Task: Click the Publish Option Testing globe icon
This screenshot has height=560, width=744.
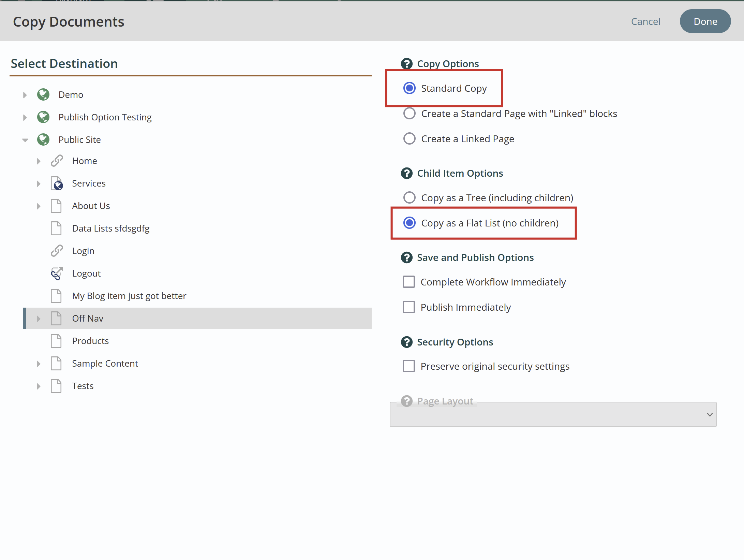Action: tap(43, 117)
